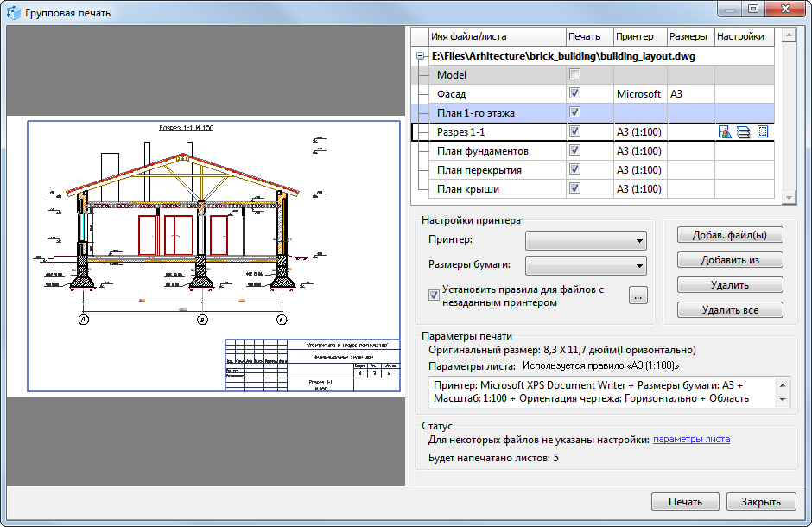812x527 pixels.
Task: Open the Принтер dropdown list
Action: (x=586, y=241)
